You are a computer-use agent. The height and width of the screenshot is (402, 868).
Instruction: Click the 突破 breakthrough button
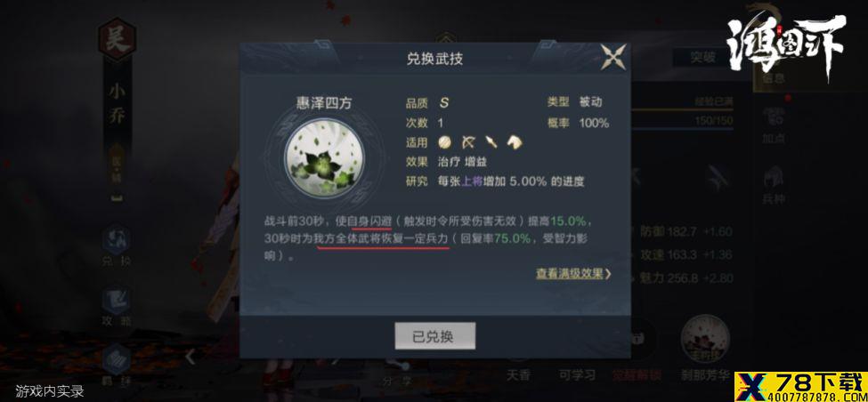coord(702,58)
